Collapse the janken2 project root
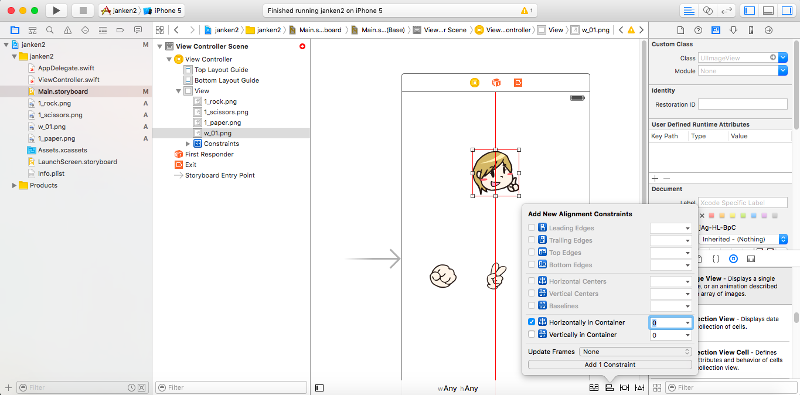The image size is (800, 395). pyautogui.click(x=6, y=44)
